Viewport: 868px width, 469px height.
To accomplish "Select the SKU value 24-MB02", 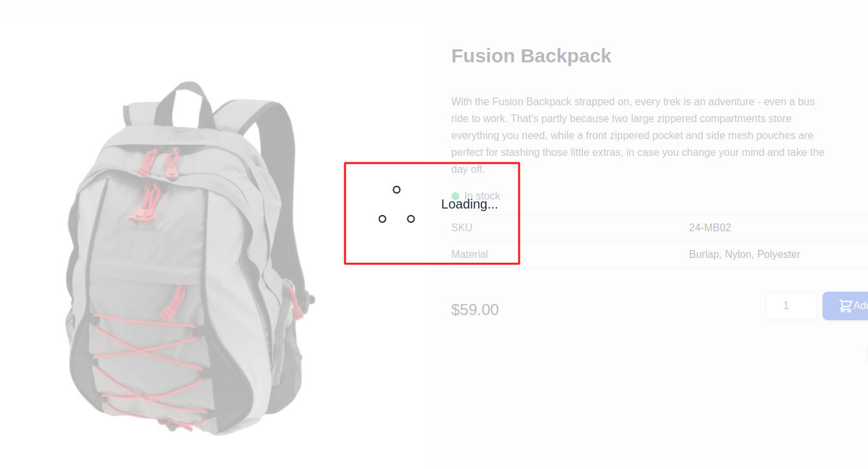I will click(709, 228).
